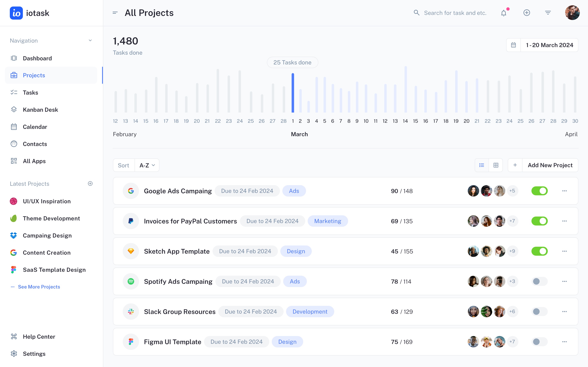The height and width of the screenshot is (367, 588).
Task: Open the Calendar navigation item
Action: [x=35, y=127]
